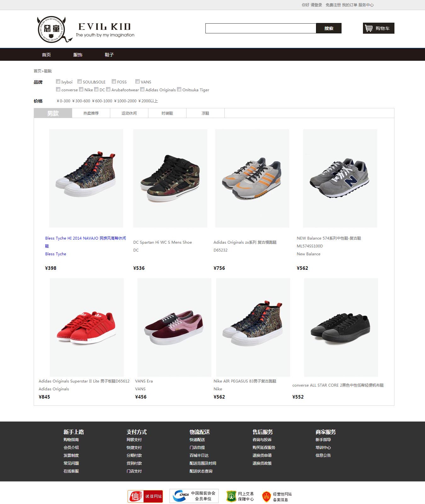Click converse ALL STAR CORE product title

point(338,385)
